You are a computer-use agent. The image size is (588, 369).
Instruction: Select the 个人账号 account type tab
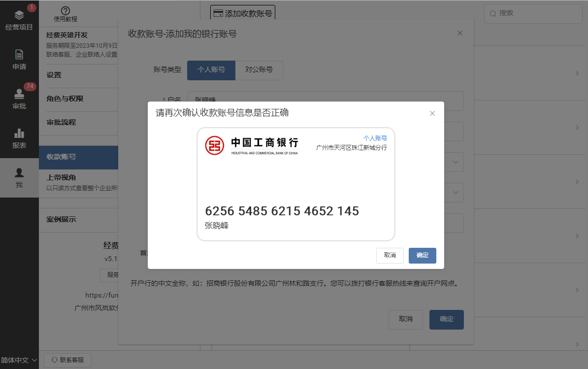pos(211,70)
